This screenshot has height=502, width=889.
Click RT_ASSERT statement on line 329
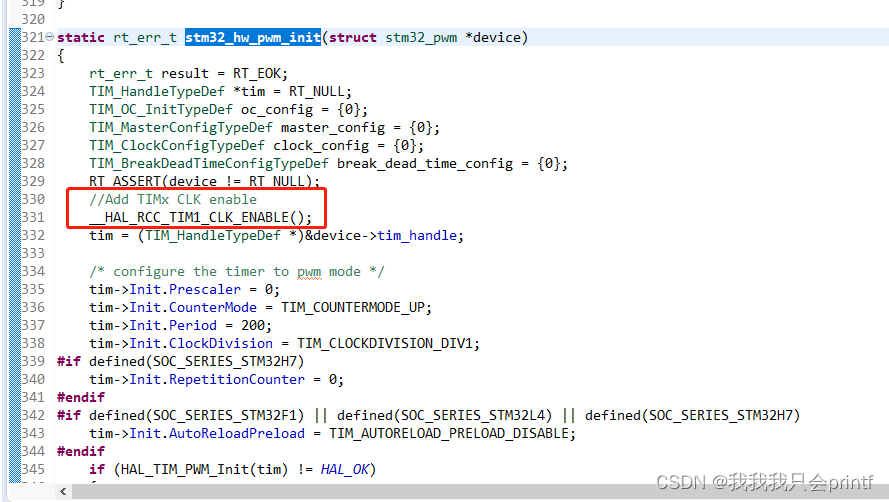(x=204, y=182)
